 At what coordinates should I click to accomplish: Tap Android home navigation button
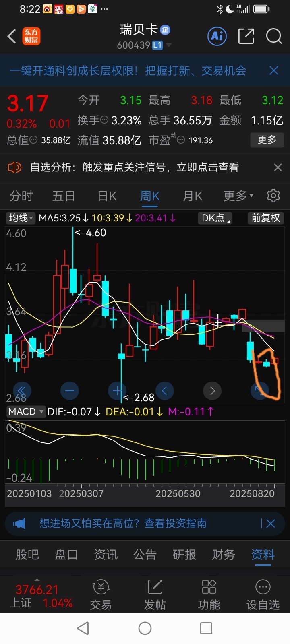(x=145, y=628)
